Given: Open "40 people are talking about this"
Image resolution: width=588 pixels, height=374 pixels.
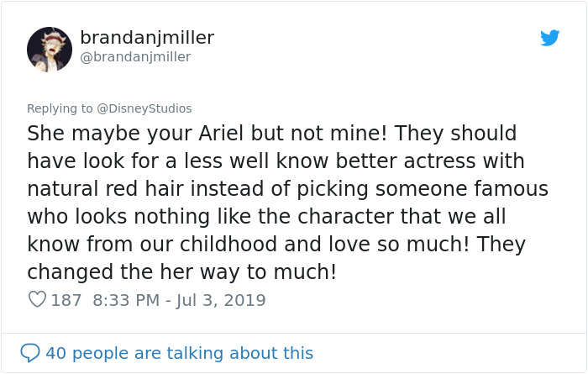Looking at the screenshot, I should click(179, 353).
